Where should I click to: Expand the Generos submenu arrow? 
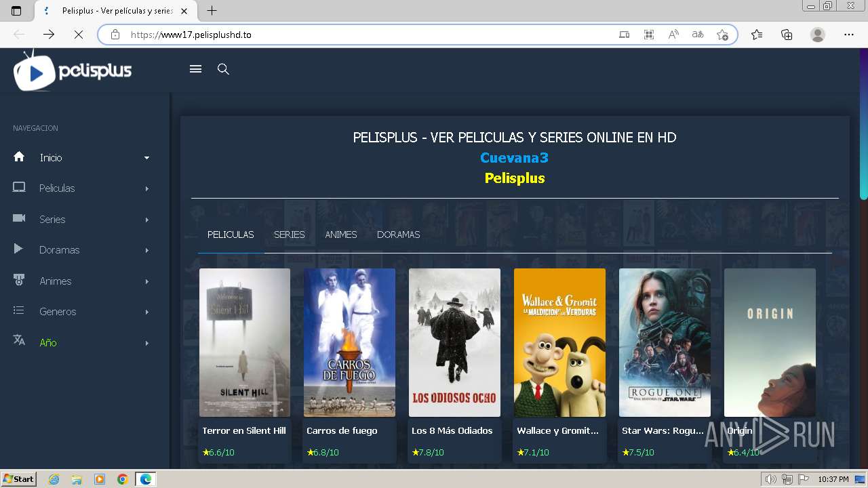[146, 312]
